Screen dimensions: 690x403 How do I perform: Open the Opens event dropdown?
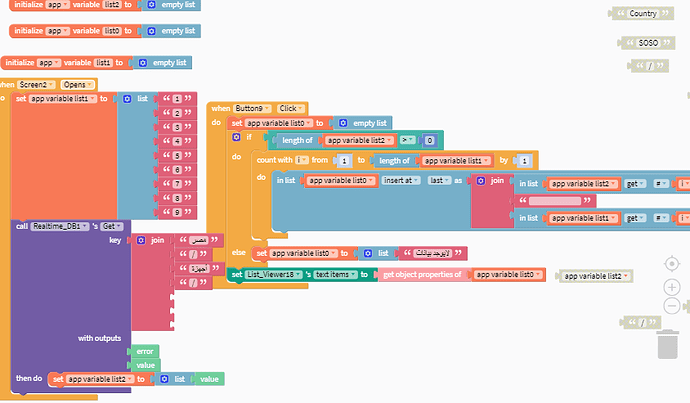click(x=77, y=84)
